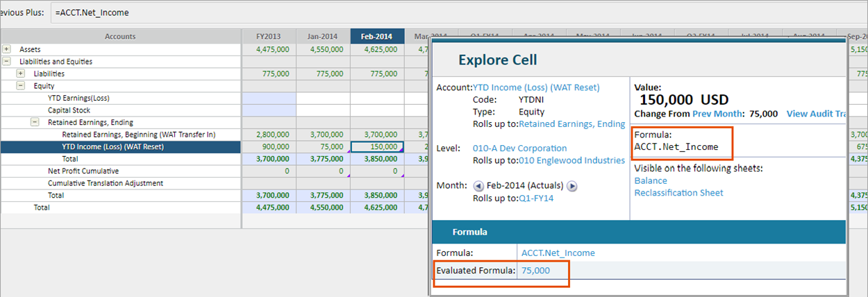Screen dimensions: 868x297
Task: Open the Balance sheet link
Action: tap(651, 180)
